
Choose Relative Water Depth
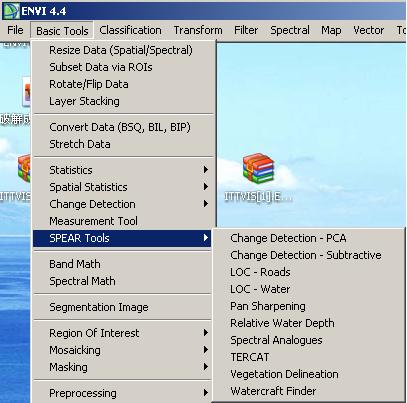309,323
